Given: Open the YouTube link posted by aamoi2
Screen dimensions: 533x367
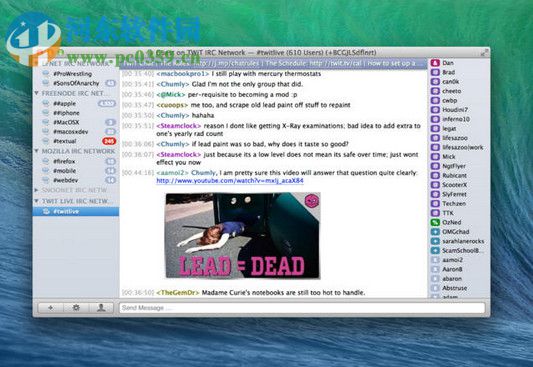Looking at the screenshot, I should pos(230,181).
